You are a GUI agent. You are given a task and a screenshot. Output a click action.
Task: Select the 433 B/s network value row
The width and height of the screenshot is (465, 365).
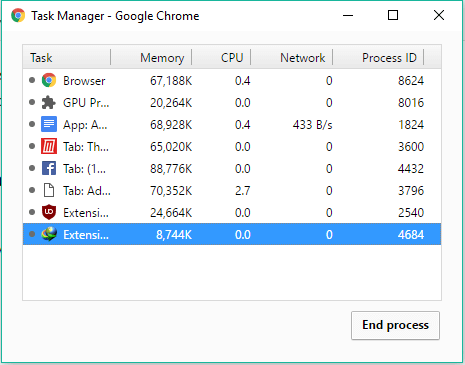[x=232, y=124]
